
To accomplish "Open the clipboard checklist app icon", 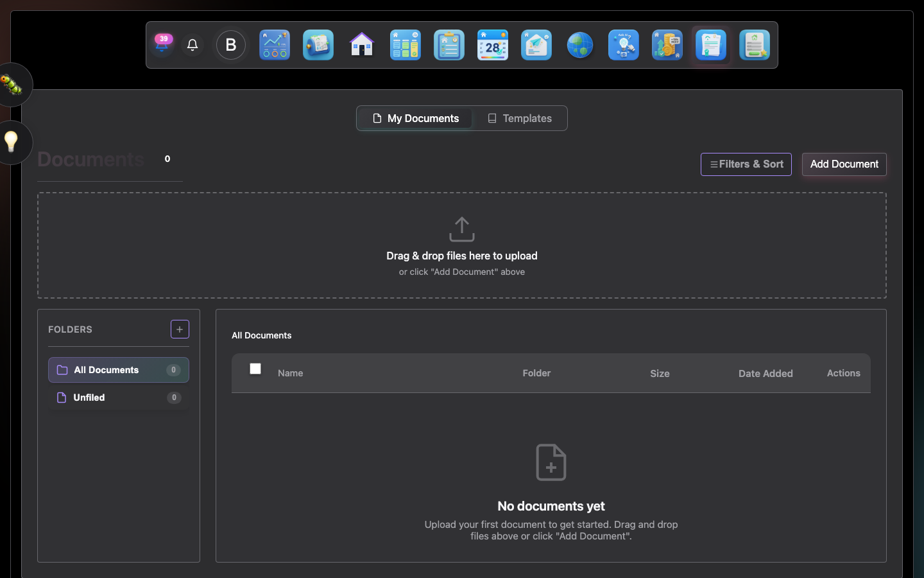I will click(449, 45).
